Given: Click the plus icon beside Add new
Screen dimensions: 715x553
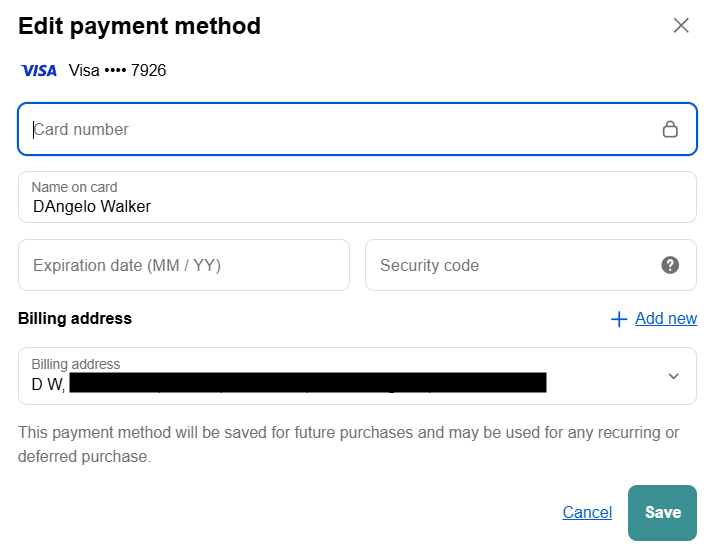Looking at the screenshot, I should click(619, 319).
